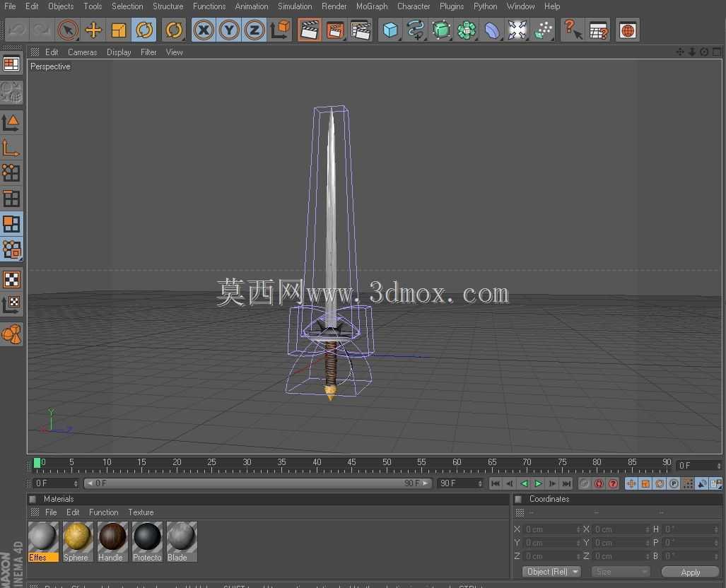Add a scene light object icon
Viewport: 726px width, 588px height.
point(517,30)
